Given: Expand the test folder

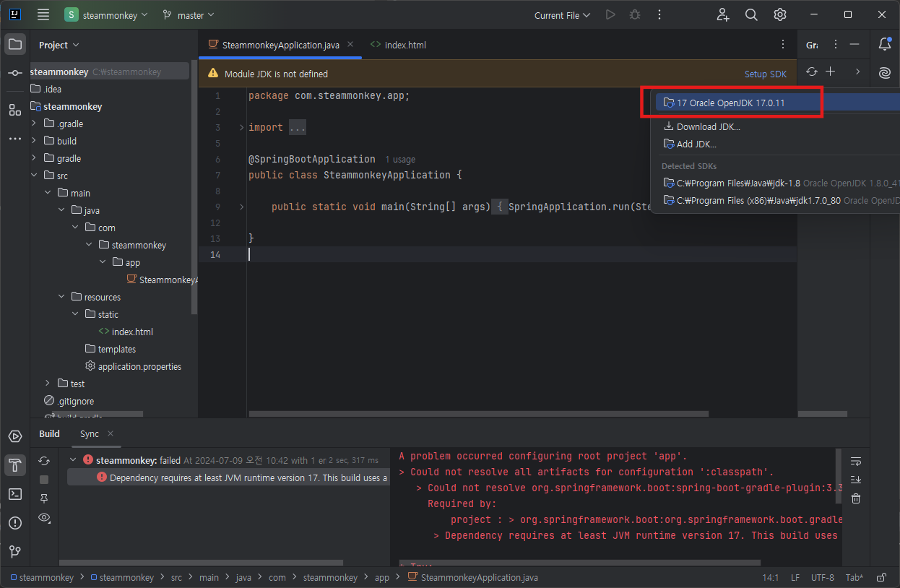Looking at the screenshot, I should point(48,384).
